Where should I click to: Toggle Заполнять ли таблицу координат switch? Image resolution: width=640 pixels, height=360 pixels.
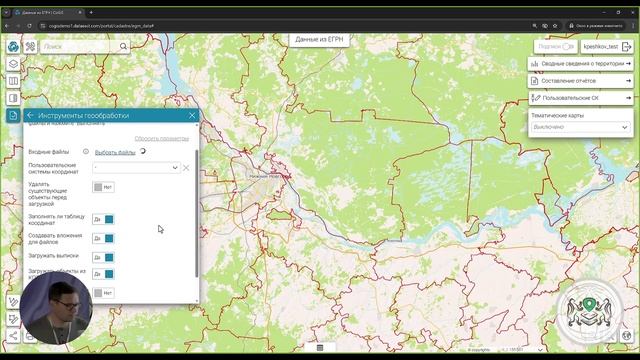tap(103, 220)
